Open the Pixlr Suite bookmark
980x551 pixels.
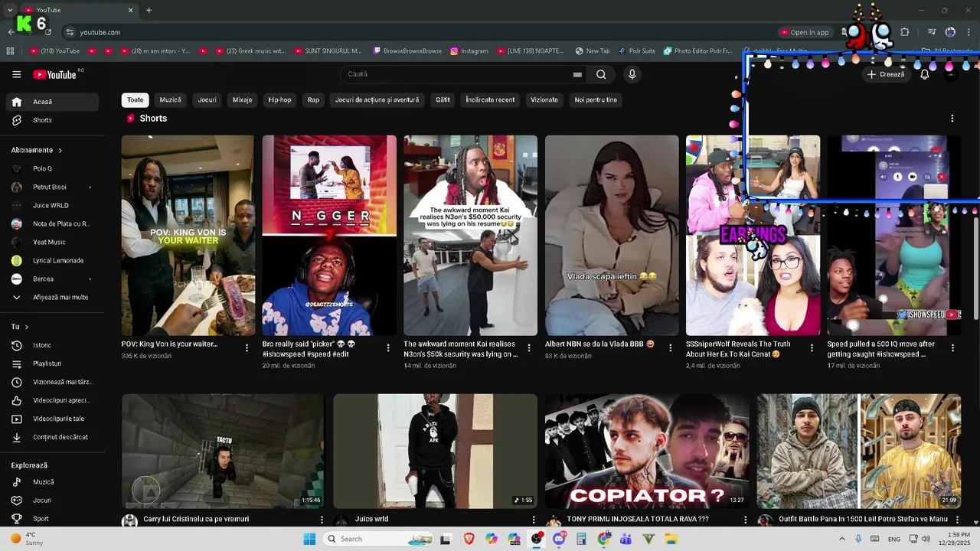click(x=636, y=51)
